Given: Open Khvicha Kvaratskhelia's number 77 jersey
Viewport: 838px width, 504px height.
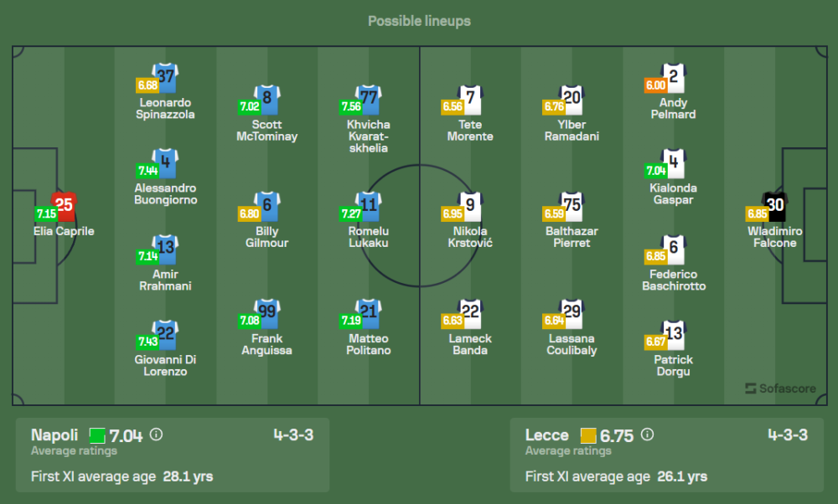Looking at the screenshot, I should (x=369, y=98).
